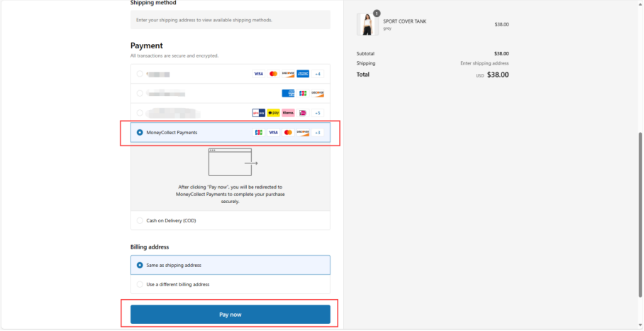Select MoneyCollect Payments radio button
The height and width of the screenshot is (331, 644).
click(x=140, y=132)
